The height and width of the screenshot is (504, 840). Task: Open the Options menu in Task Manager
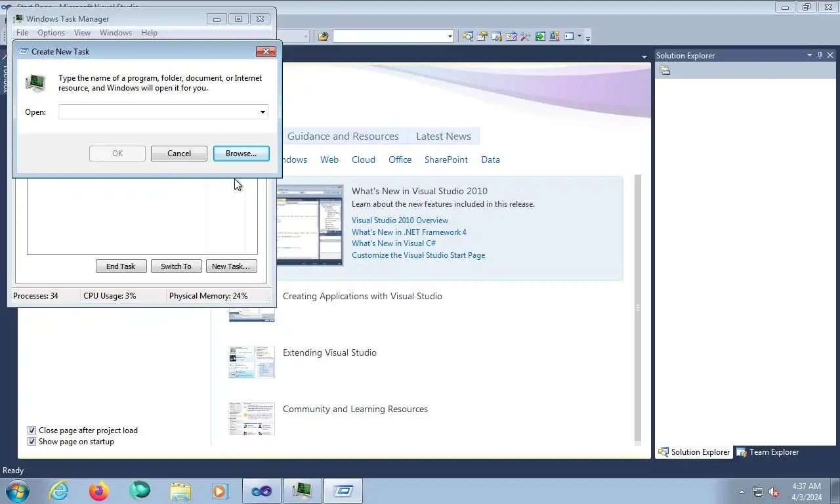[x=51, y=33]
